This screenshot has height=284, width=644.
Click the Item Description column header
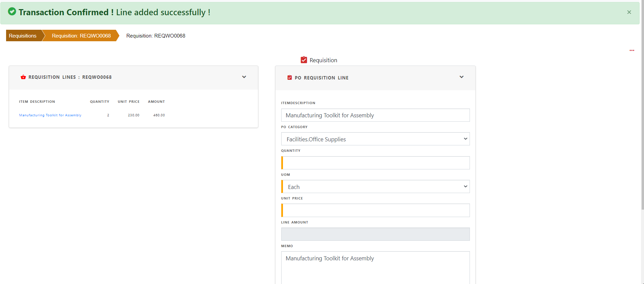coord(37,102)
